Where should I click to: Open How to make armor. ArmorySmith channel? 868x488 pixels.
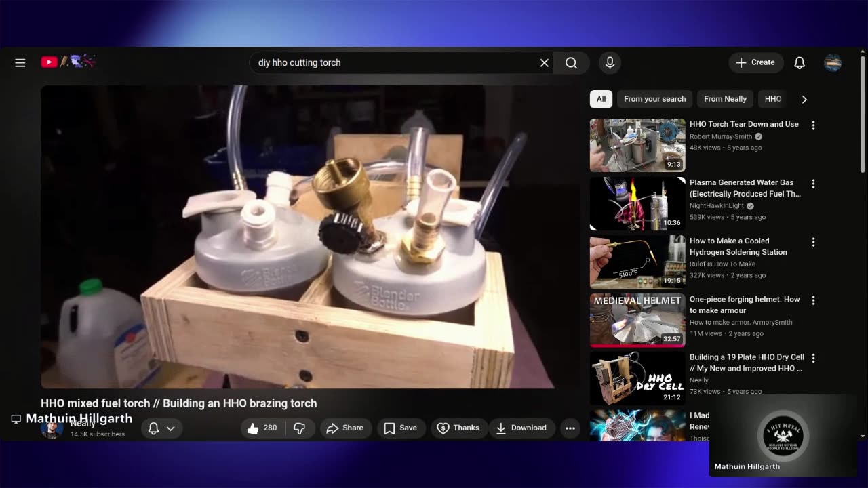pos(741,322)
